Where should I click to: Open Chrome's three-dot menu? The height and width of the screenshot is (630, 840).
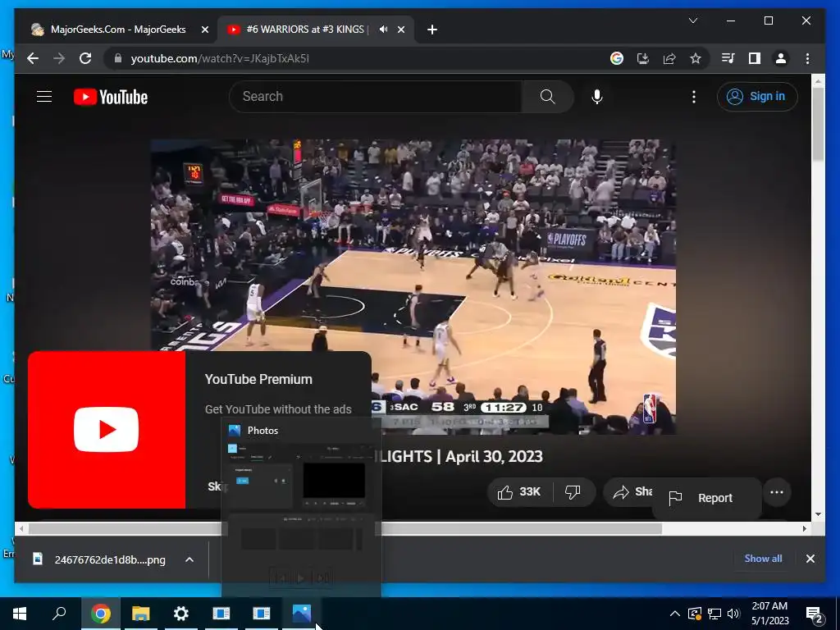coord(807,58)
